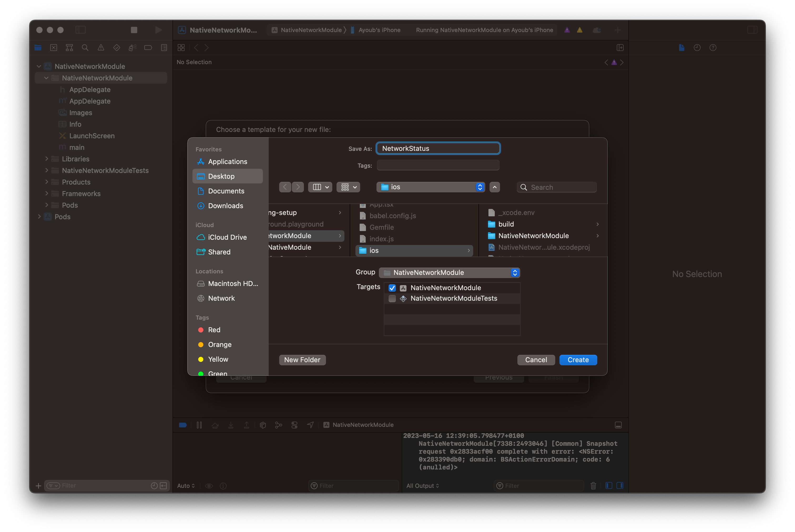Click the Step over icon in debug bar
The height and width of the screenshot is (532, 795).
(x=215, y=425)
